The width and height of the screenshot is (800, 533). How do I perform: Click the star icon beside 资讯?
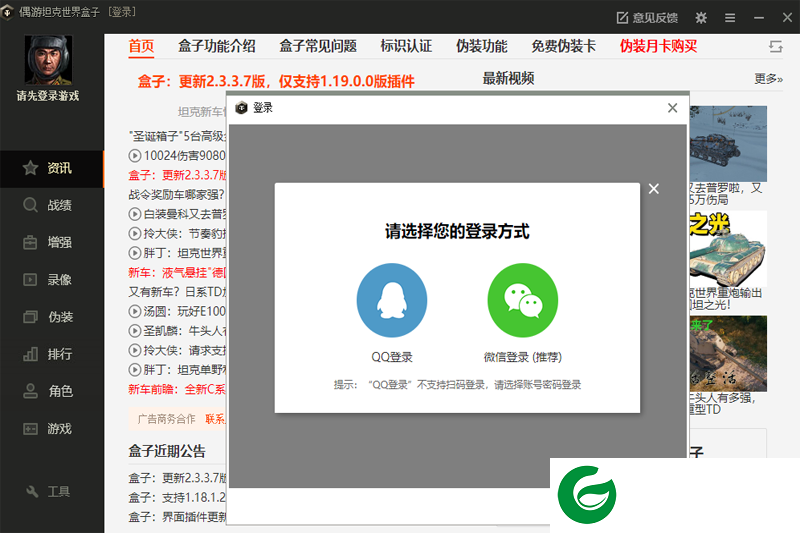point(30,168)
